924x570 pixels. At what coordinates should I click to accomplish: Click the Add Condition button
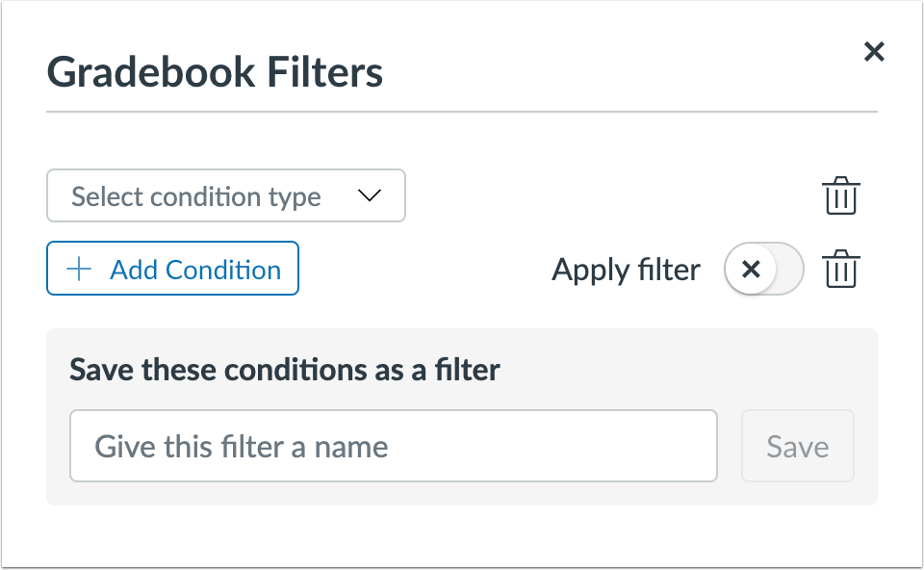(x=172, y=269)
